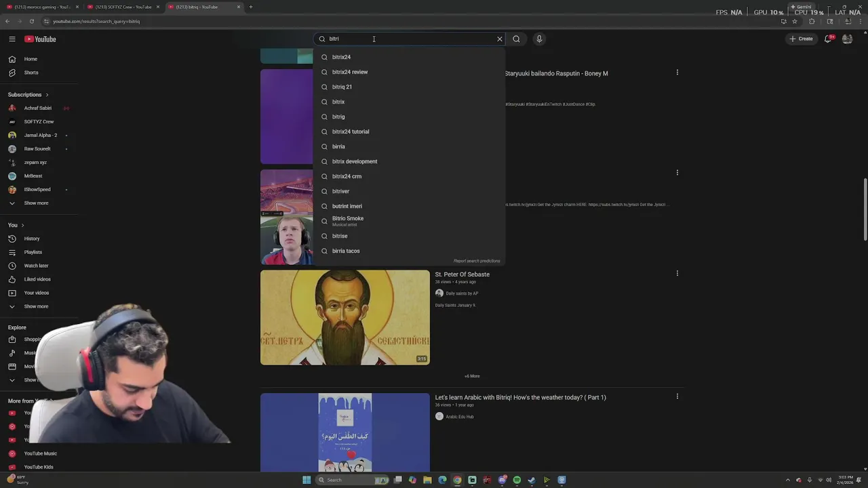Open the YouTube hamburger guide menu
868x488 pixels.
(x=12, y=39)
